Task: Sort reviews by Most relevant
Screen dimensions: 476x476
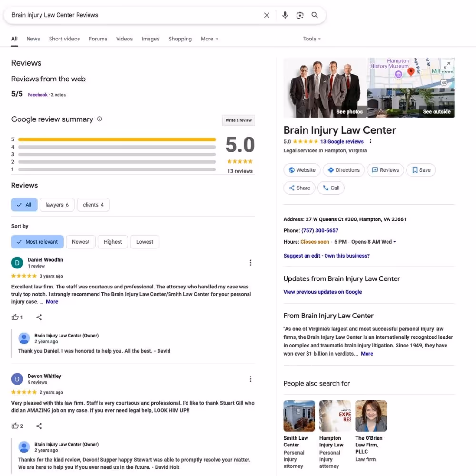Action: (x=37, y=242)
